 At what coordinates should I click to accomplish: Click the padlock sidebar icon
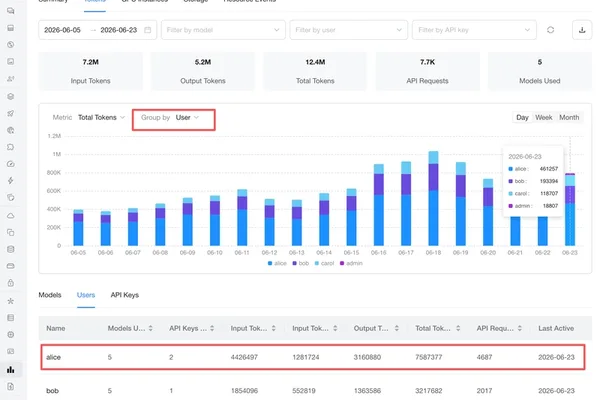click(11, 283)
